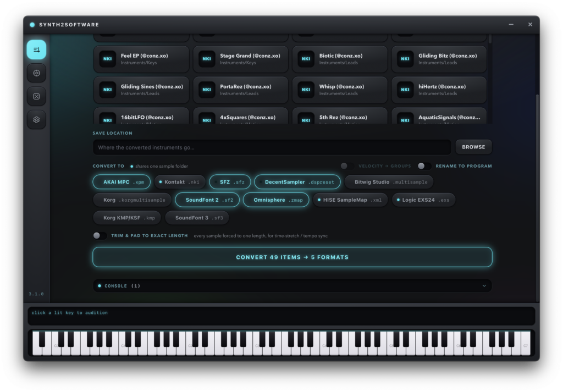
Task: Enable Trim & Pad to Exact Length
Action: (100, 235)
